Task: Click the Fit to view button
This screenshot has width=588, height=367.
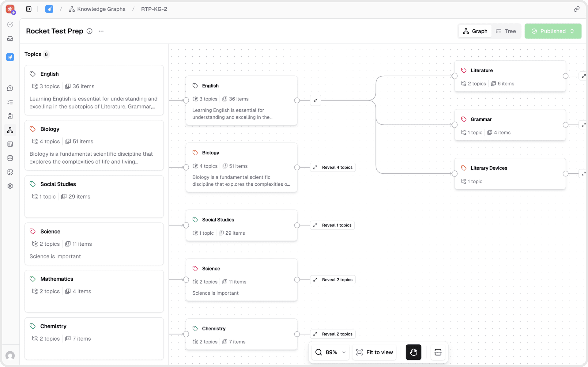Action: (375, 352)
